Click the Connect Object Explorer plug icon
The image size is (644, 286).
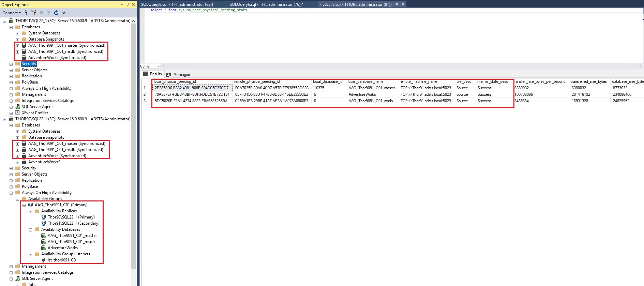point(26,13)
